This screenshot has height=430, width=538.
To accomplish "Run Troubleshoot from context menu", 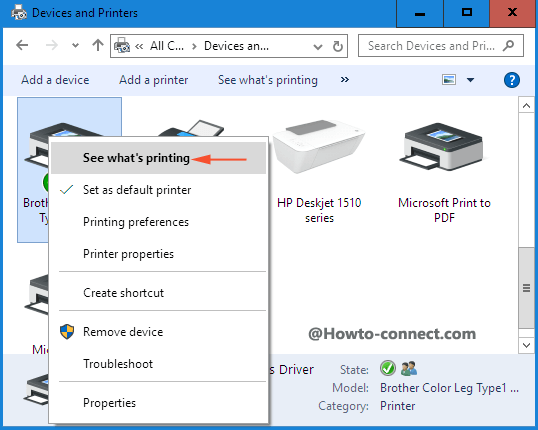I will click(x=158, y=364).
